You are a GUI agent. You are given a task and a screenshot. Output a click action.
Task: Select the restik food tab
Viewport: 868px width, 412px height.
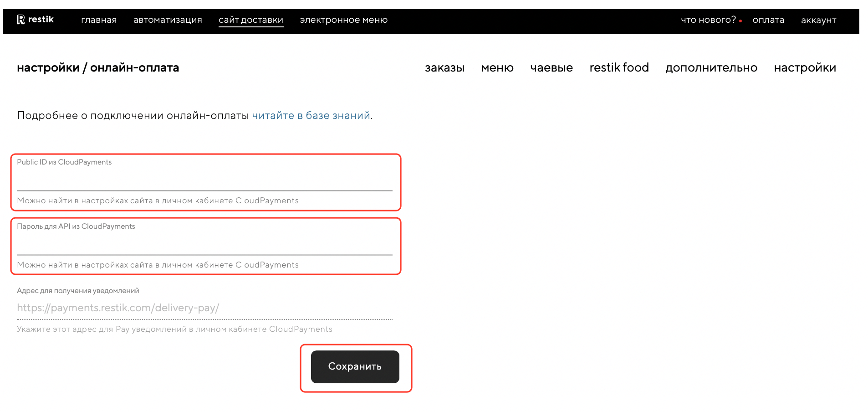click(x=619, y=68)
